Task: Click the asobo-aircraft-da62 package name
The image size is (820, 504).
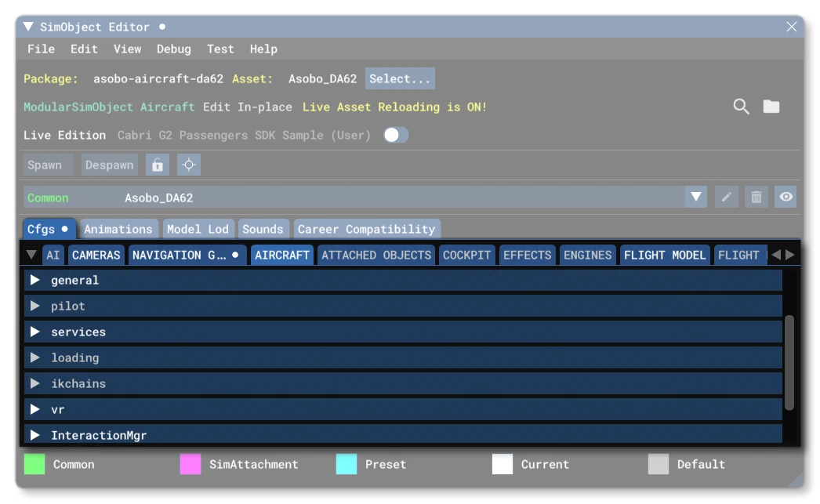Action: point(158,79)
